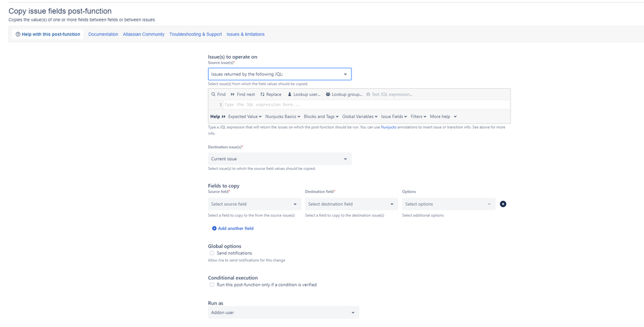Open the Run as Addon user dropdown
This screenshot has width=644, height=327.
pyautogui.click(x=284, y=313)
